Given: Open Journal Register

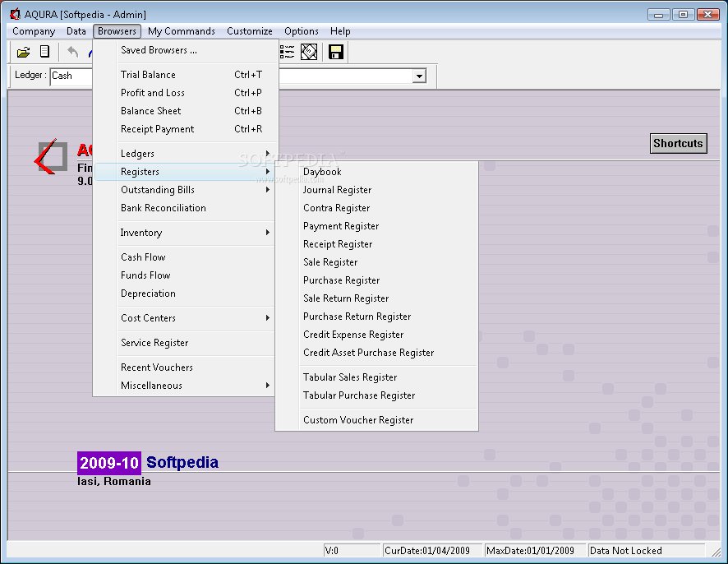Looking at the screenshot, I should click(x=377, y=190).
